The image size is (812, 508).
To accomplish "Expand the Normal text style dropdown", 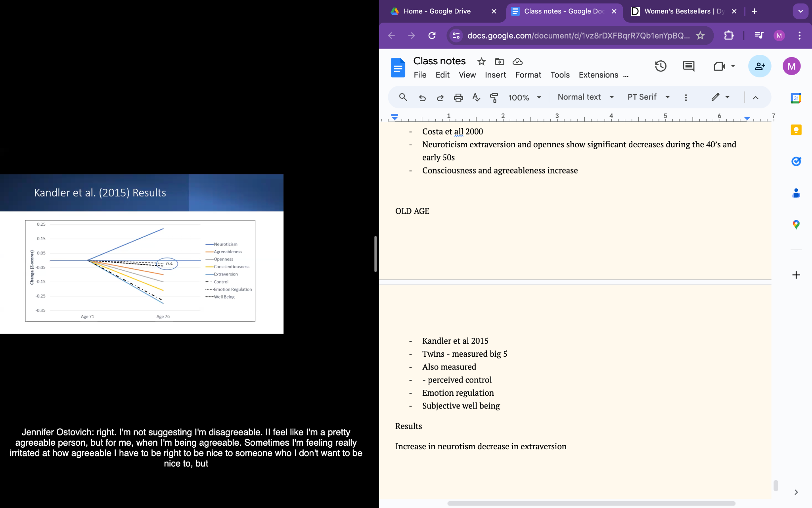I will click(x=585, y=97).
